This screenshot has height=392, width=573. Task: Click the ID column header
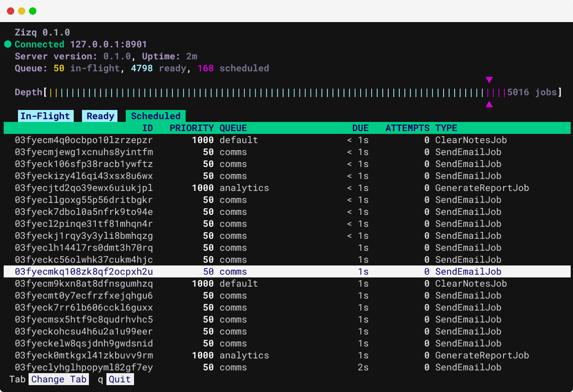pyautogui.click(x=147, y=128)
